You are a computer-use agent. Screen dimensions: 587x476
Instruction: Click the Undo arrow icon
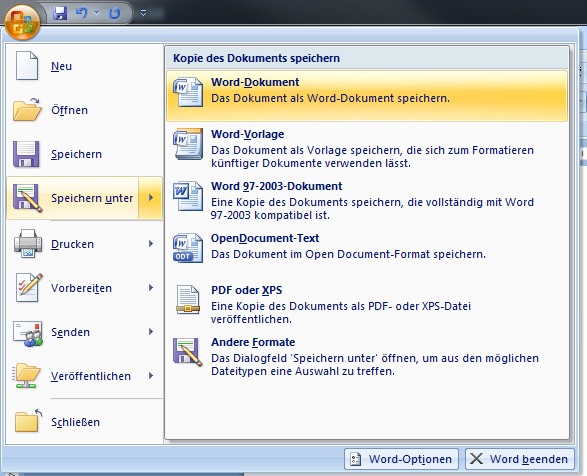(x=81, y=13)
